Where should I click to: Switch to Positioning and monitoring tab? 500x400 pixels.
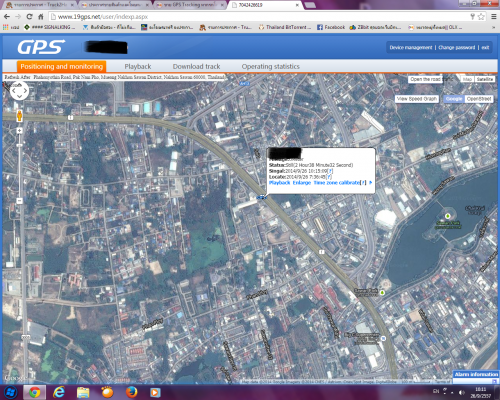click(x=62, y=66)
